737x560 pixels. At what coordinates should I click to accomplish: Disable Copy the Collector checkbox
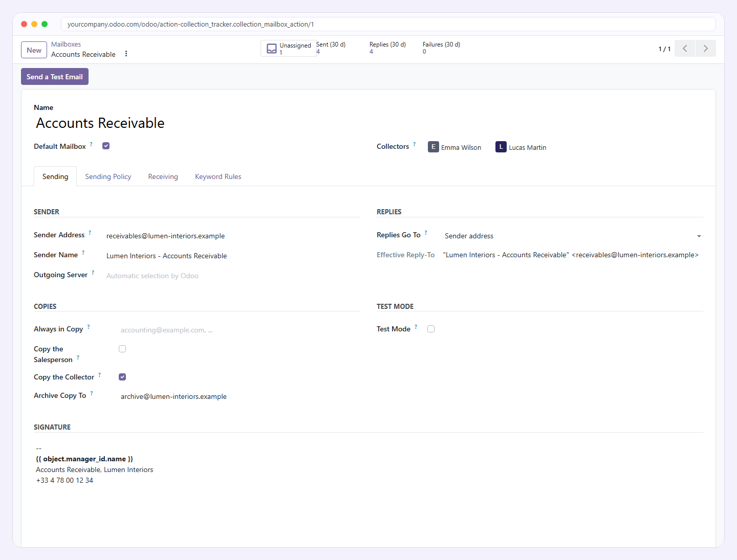[122, 377]
